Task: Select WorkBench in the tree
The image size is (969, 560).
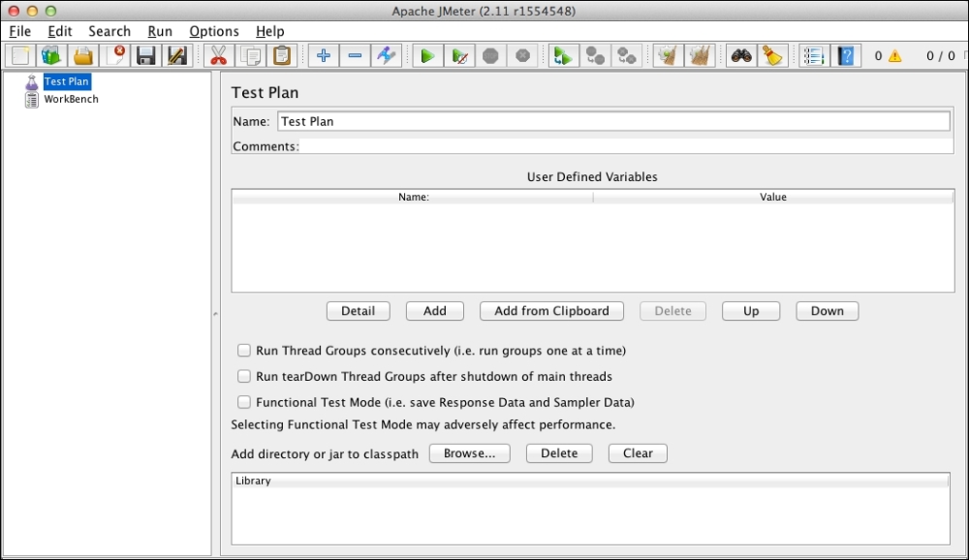Action: (x=71, y=99)
